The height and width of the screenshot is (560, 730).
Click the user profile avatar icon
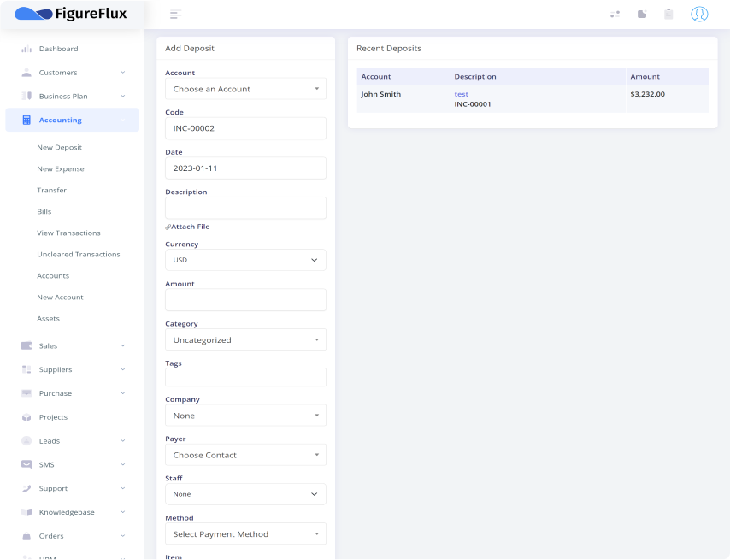point(699,14)
